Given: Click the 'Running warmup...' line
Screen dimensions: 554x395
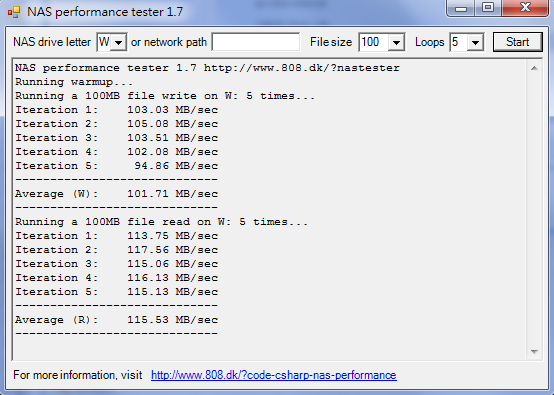Looking at the screenshot, I should pyautogui.click(x=74, y=82).
